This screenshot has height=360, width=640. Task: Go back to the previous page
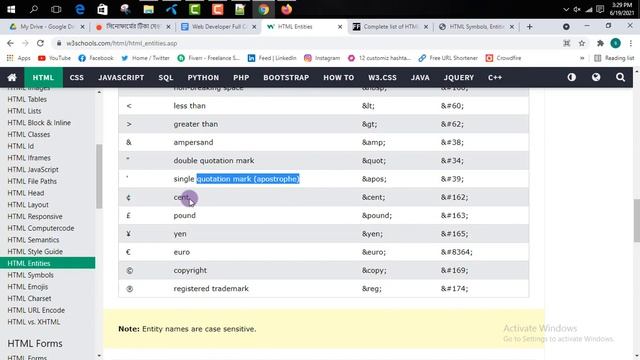(10, 43)
